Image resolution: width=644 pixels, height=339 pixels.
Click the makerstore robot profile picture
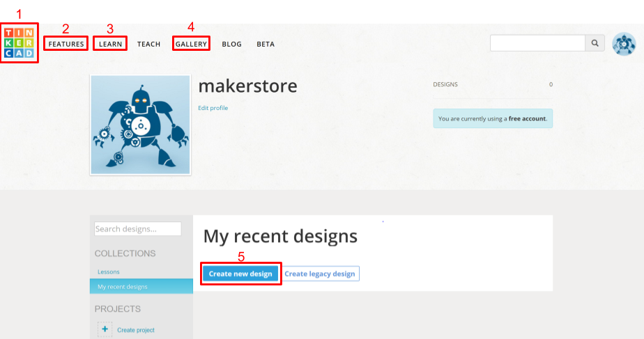tap(141, 125)
